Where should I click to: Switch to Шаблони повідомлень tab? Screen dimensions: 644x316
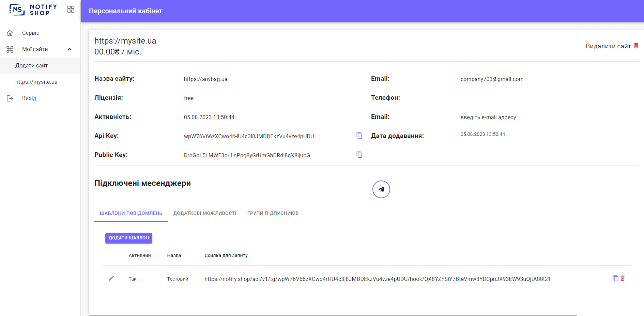[x=131, y=213]
